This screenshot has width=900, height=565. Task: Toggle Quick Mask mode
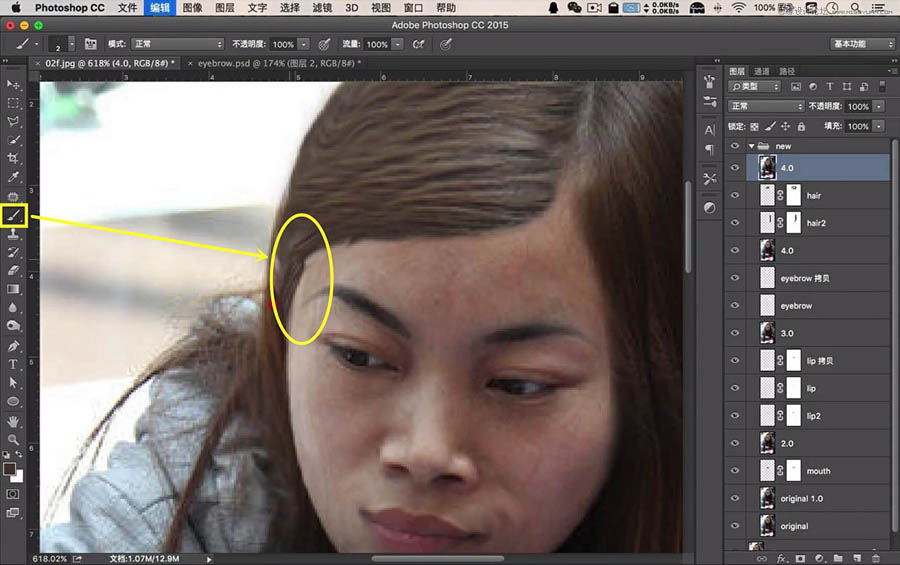pos(13,494)
